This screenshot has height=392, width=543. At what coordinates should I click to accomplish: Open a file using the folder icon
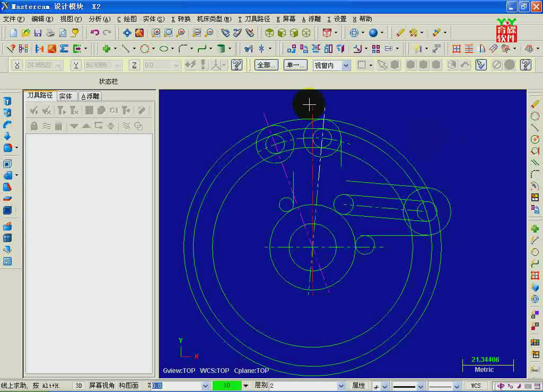[x=25, y=33]
